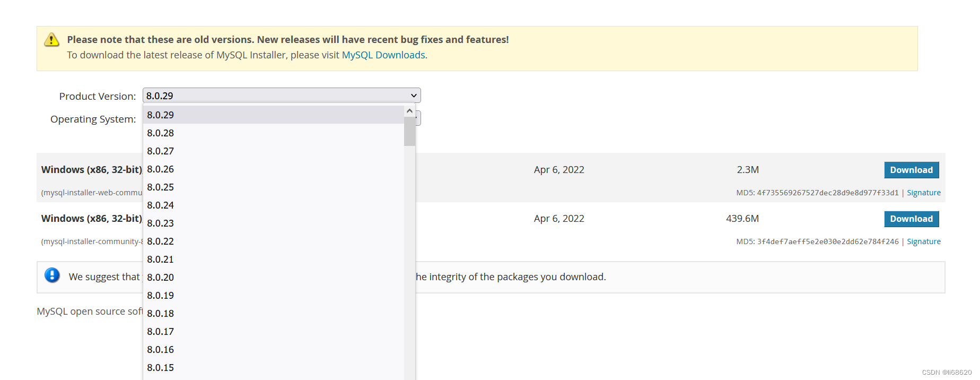Choose version 8.0.20 from the dropdown

pos(274,277)
